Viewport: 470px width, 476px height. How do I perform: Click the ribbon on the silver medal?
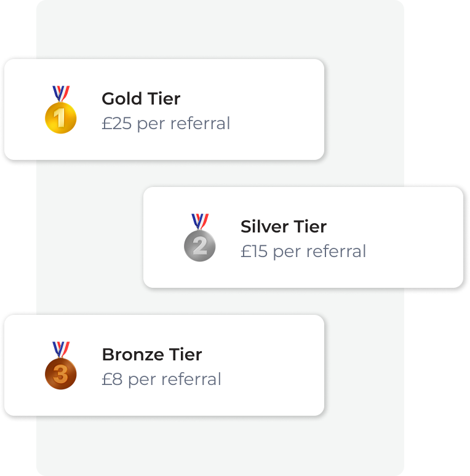(200, 221)
